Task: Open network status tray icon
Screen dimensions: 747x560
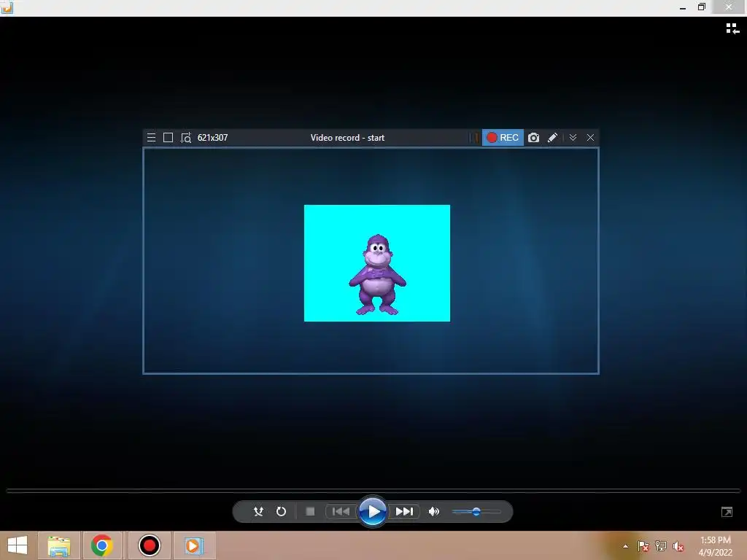Action: point(661,546)
